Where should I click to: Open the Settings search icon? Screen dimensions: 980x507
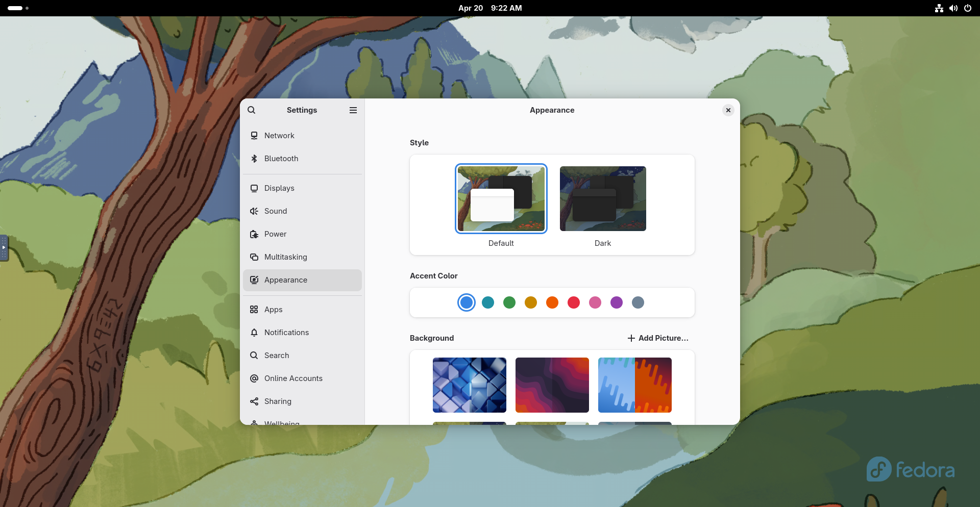click(x=252, y=110)
